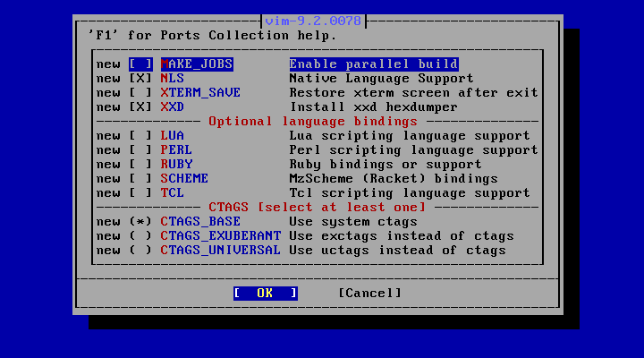644x358 pixels.
Task: Enable the TCL checkbox
Action: [140, 193]
